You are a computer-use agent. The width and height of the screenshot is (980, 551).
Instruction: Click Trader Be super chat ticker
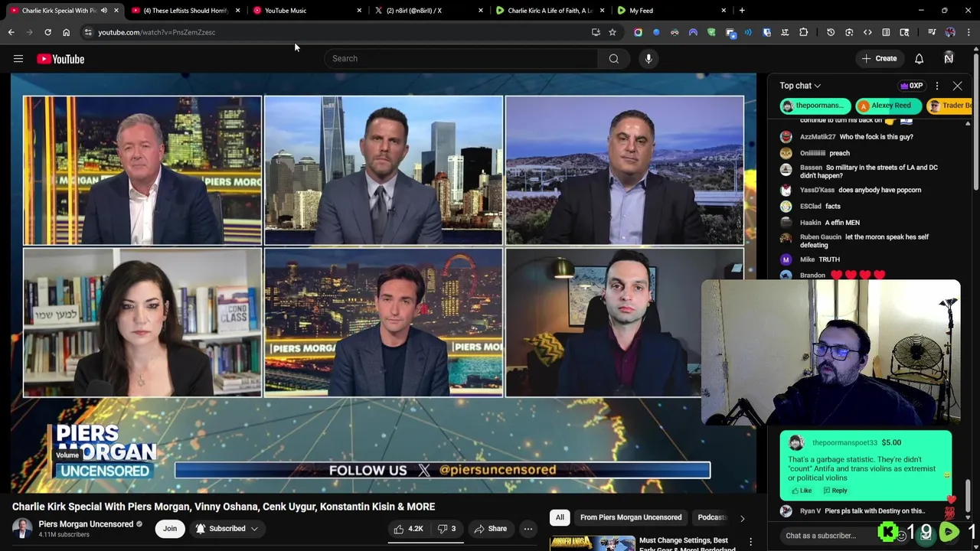[949, 106]
